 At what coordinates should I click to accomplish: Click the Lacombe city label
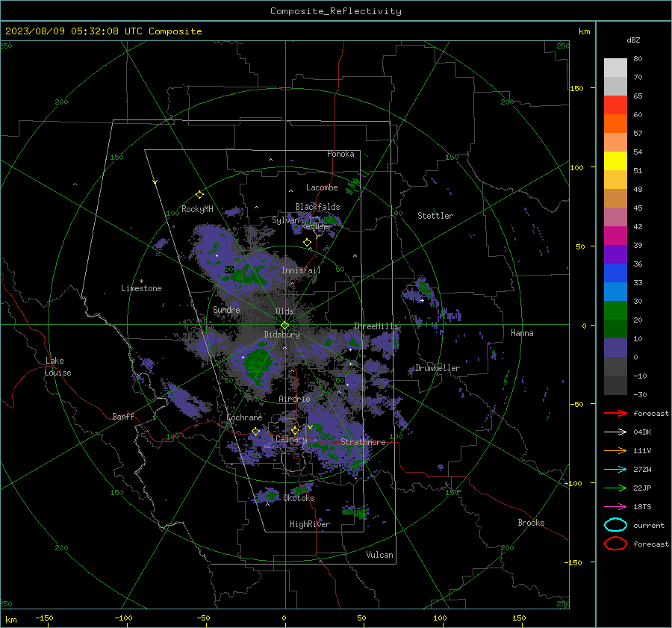[322, 187]
